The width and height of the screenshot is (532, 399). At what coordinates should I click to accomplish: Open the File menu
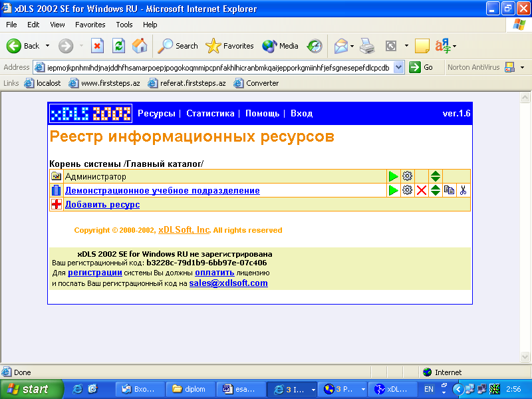click(x=11, y=25)
